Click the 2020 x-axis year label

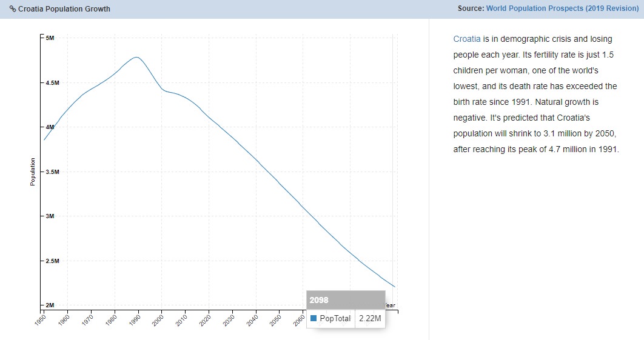pos(205,320)
